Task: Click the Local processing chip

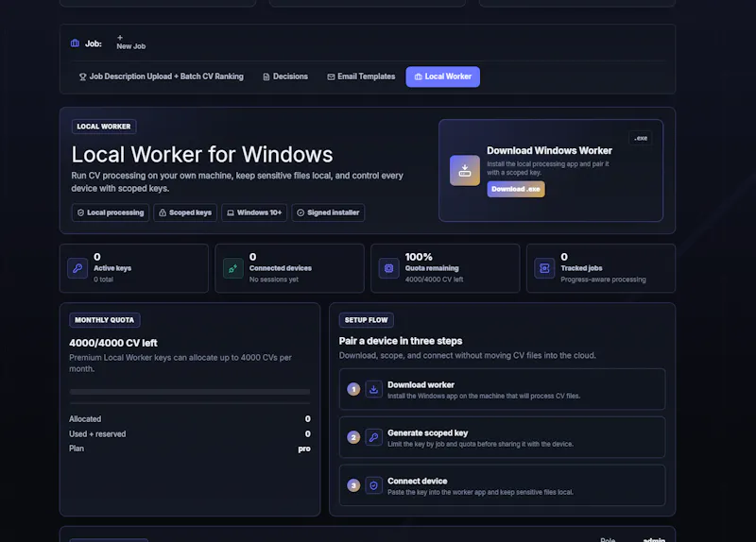Action: click(x=111, y=212)
